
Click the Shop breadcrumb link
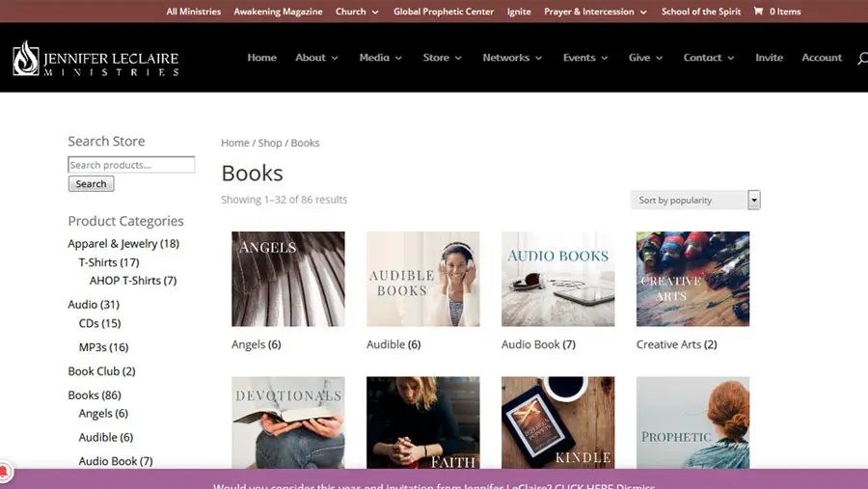click(x=270, y=143)
